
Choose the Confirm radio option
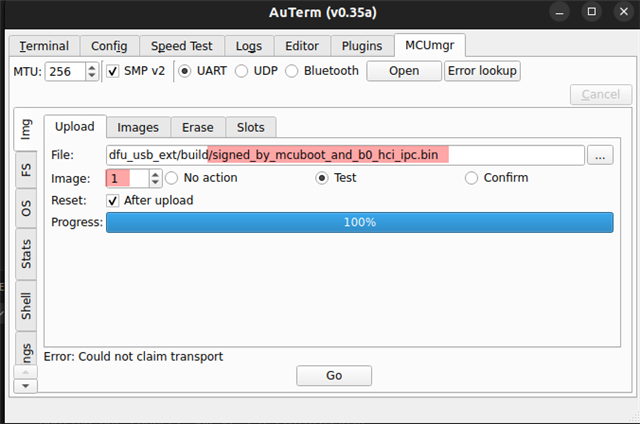tap(471, 178)
